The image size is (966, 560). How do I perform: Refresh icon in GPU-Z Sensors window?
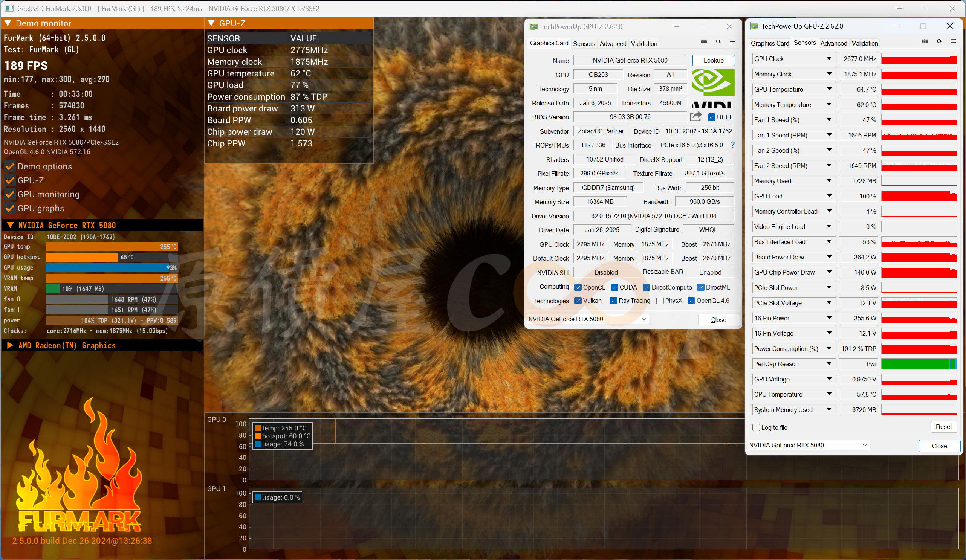click(x=939, y=41)
